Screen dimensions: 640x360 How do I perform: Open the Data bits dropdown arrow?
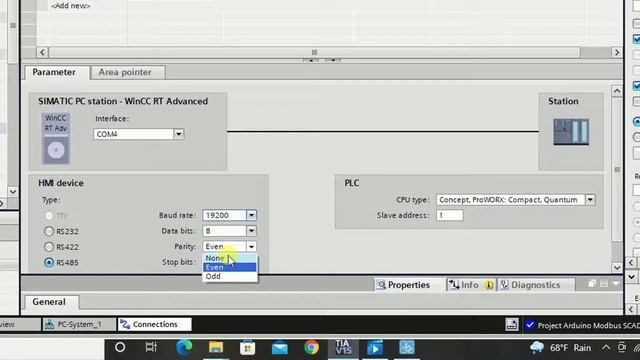tap(251, 231)
